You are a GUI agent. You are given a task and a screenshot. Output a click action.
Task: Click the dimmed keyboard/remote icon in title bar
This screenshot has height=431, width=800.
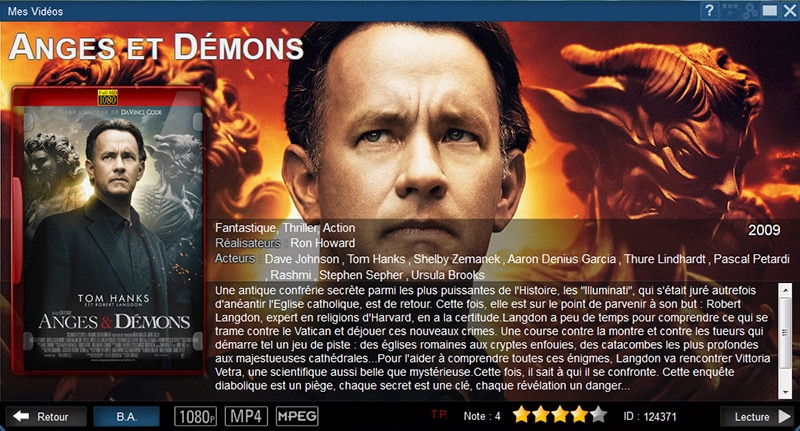[730, 10]
